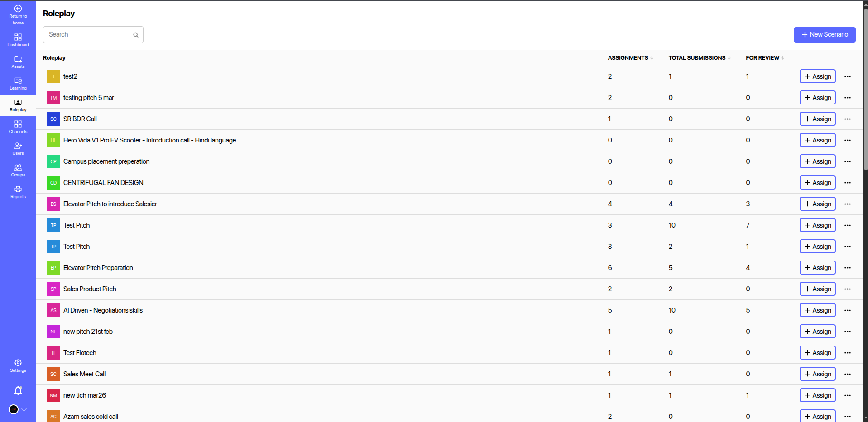Viewport: 868px width, 422px height.
Task: Click the notifications bell icon
Action: point(18,390)
